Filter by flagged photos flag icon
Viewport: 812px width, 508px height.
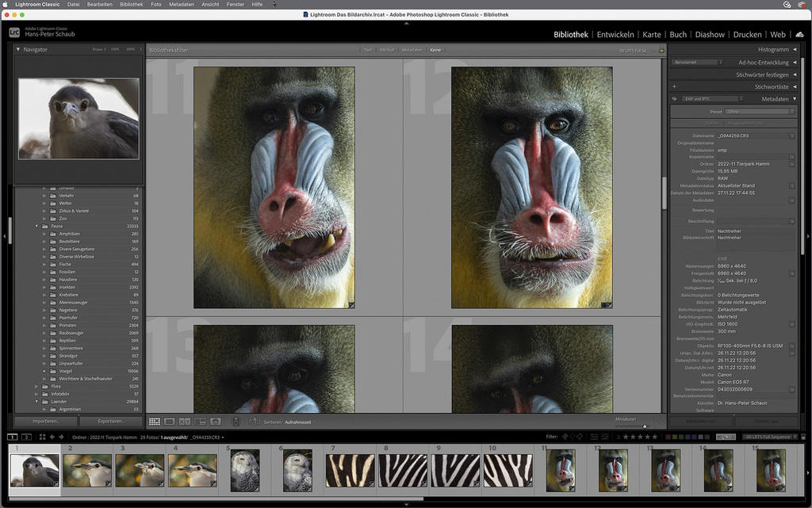click(x=565, y=437)
